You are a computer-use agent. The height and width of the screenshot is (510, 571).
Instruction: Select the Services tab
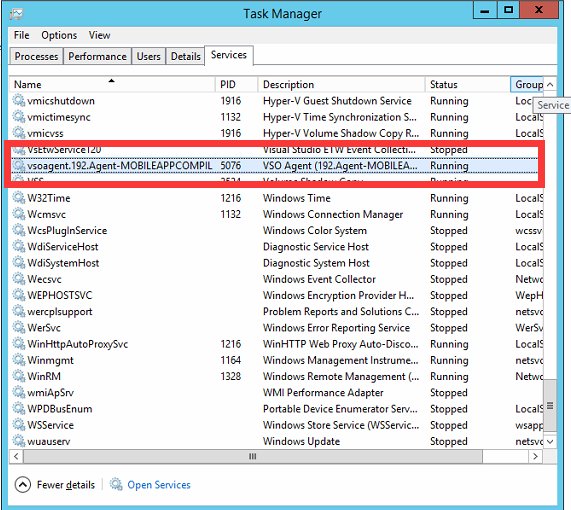click(229, 55)
